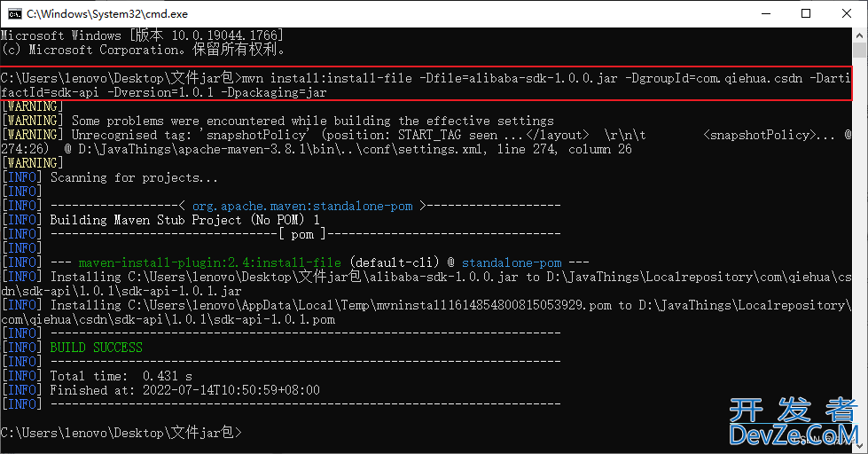Click the Microsoft Corporation copyright line
Viewport: 868px width, 454px height.
144,50
